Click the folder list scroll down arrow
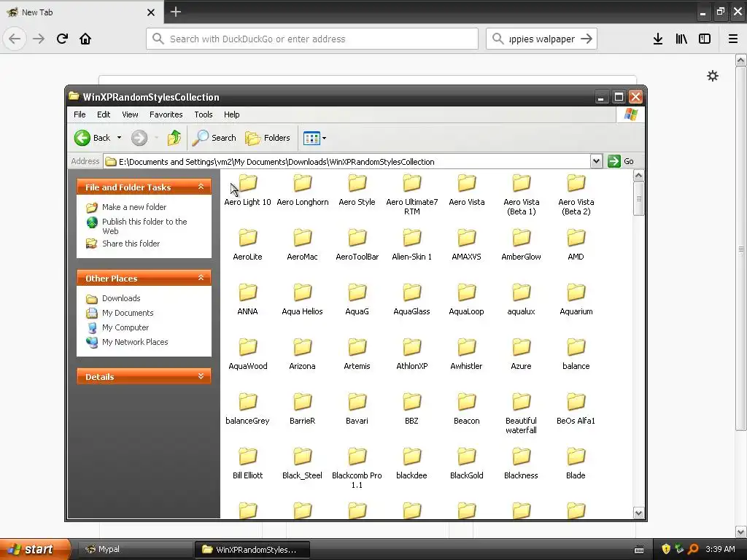This screenshot has width=747, height=560. 638,513
